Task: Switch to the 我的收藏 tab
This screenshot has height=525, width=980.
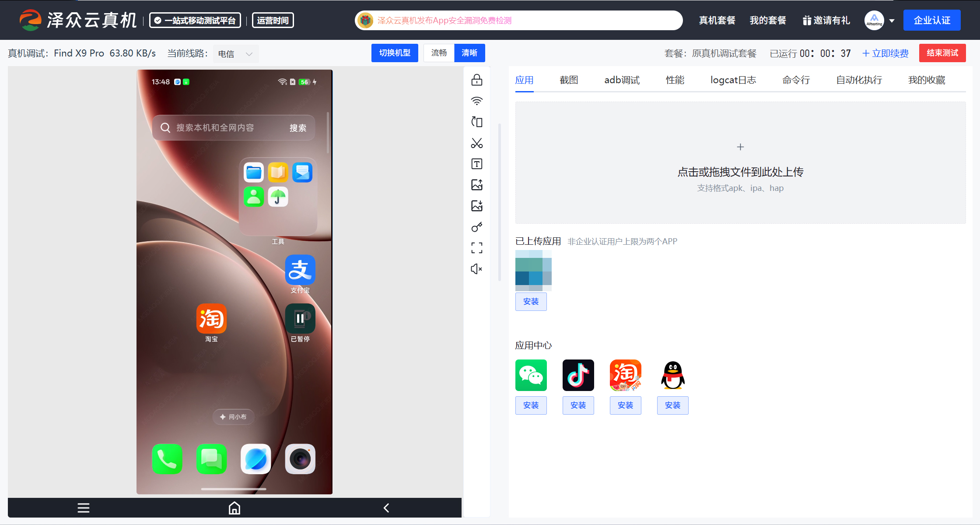Action: (927, 80)
